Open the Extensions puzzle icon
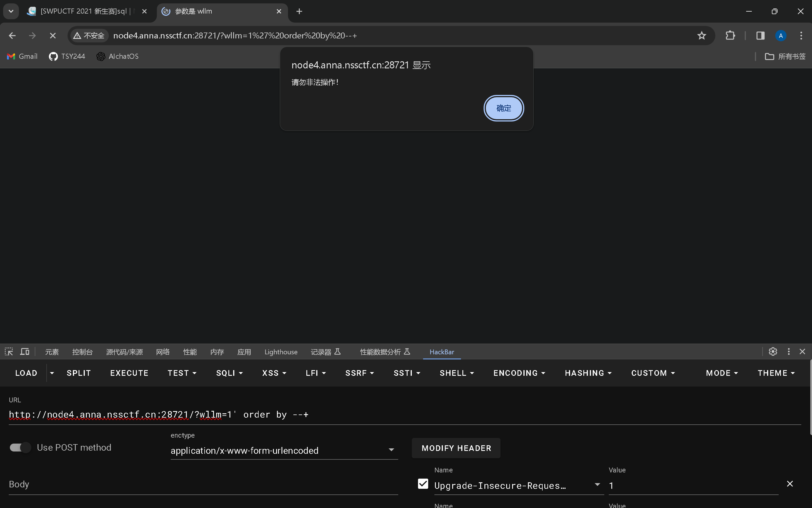The height and width of the screenshot is (508, 812). [730, 36]
